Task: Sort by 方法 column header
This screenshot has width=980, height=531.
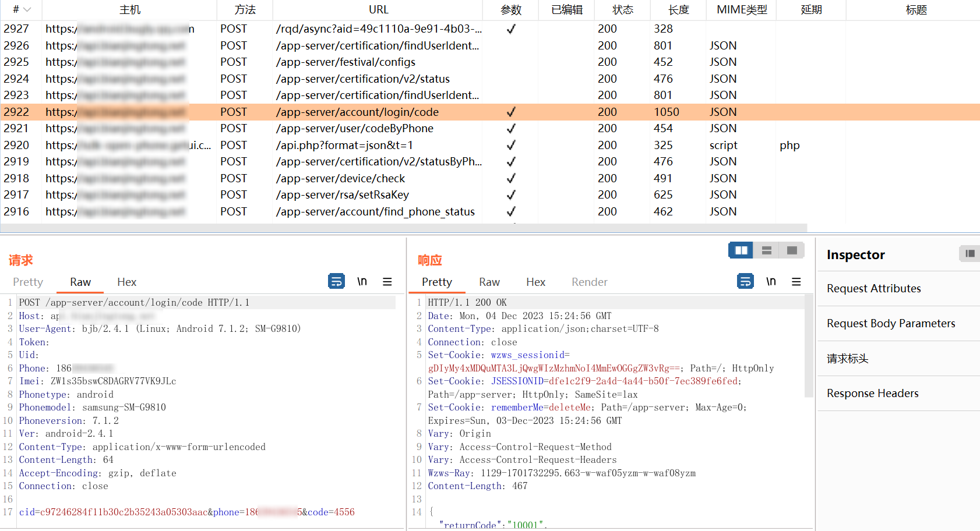Action: (245, 10)
